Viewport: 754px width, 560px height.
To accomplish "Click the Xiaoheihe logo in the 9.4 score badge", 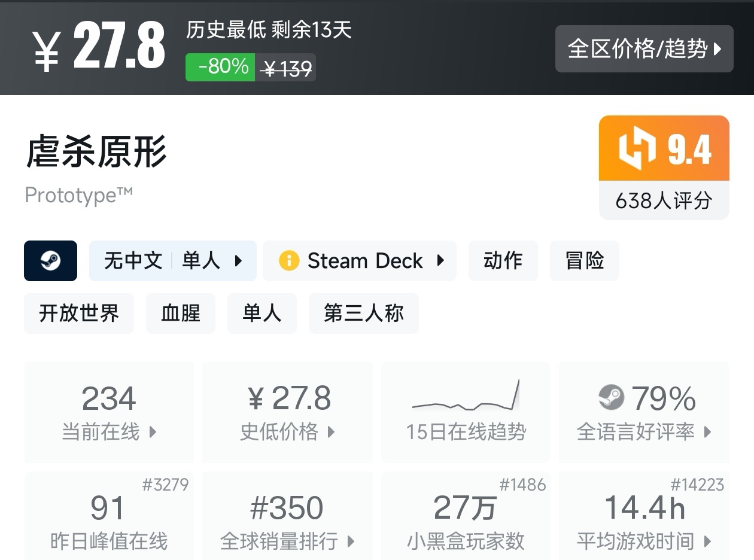I will coord(637,148).
